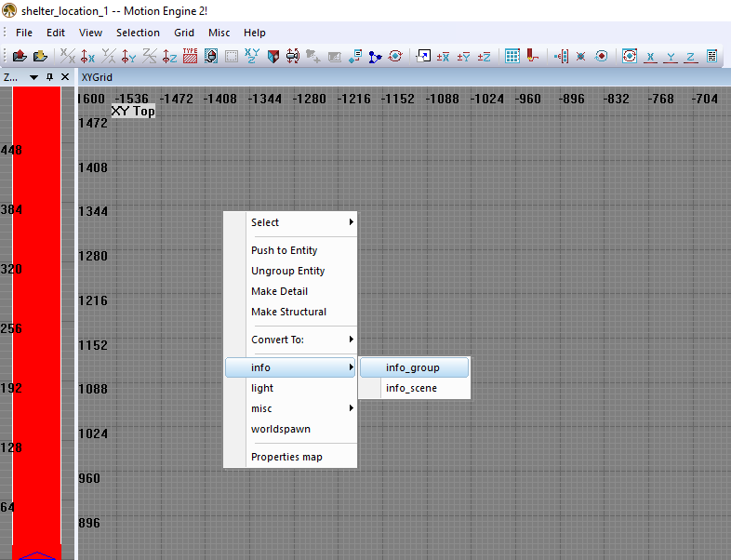Click the Save file toolbar icon

(x=40, y=56)
